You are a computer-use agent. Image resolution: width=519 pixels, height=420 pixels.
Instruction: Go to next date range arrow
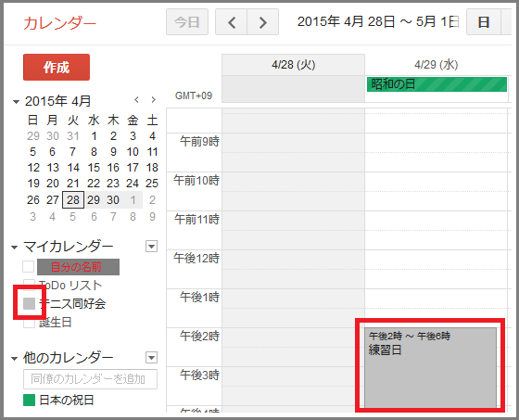click(263, 22)
